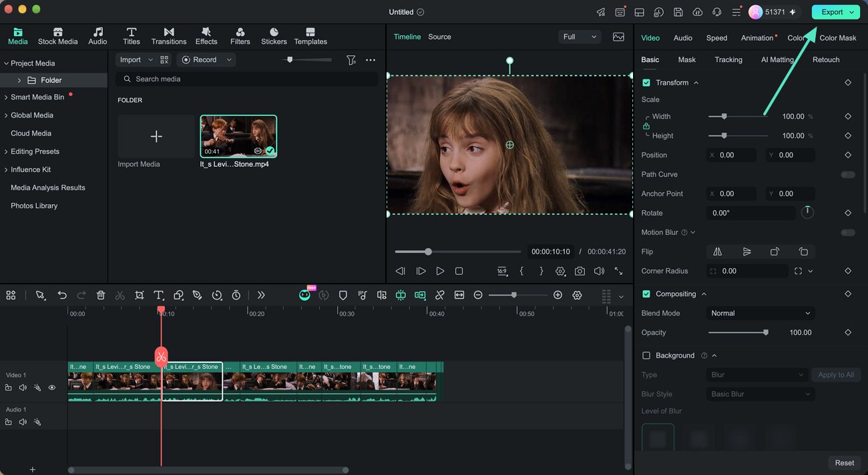Open the Titles tab
868x475 pixels.
click(x=132, y=36)
